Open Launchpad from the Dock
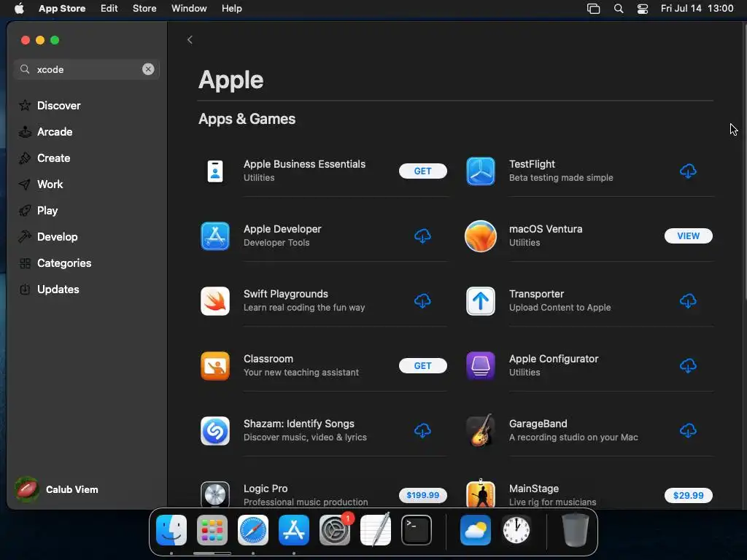The width and height of the screenshot is (747, 560). pyautogui.click(x=212, y=530)
